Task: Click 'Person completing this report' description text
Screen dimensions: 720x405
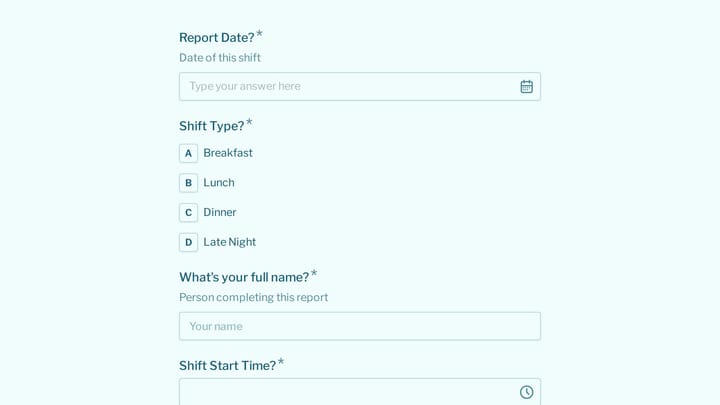Action: click(253, 298)
